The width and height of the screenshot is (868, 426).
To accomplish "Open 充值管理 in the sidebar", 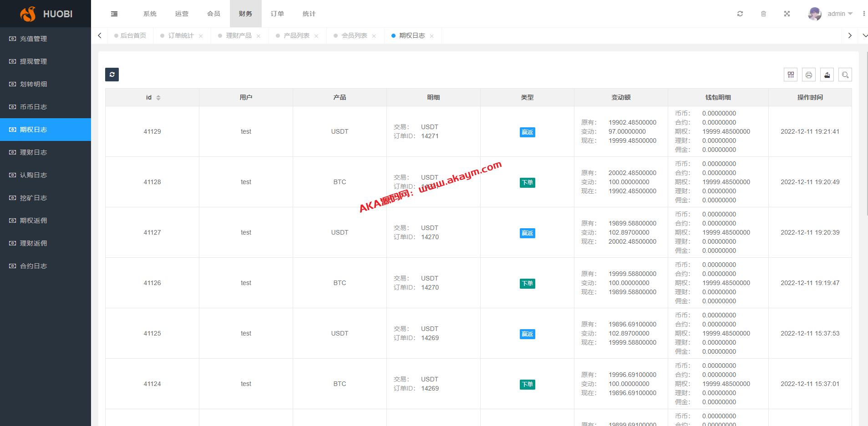I will (x=33, y=39).
